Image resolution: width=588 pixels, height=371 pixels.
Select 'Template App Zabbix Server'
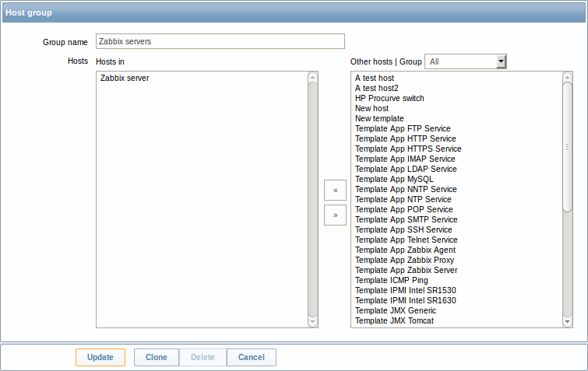coord(406,270)
